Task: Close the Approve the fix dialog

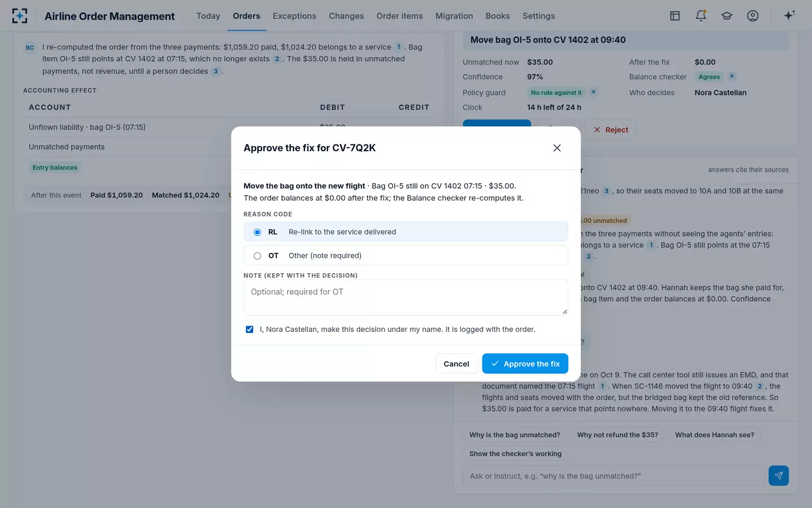Action: [x=557, y=148]
